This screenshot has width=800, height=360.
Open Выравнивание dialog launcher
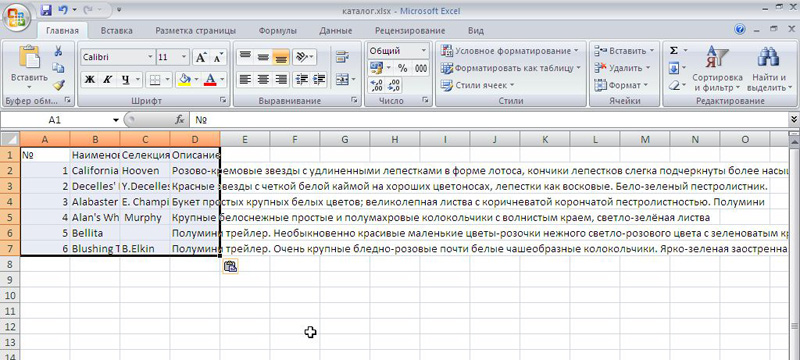(x=355, y=101)
